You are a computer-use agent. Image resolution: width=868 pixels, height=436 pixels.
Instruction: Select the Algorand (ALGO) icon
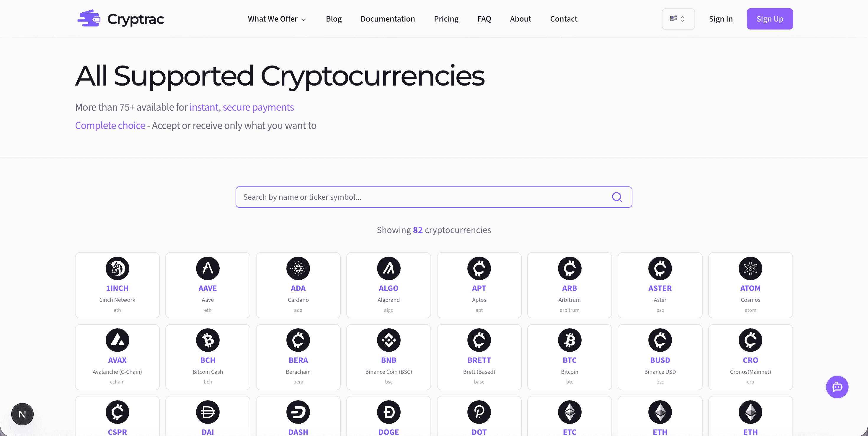[x=389, y=268]
